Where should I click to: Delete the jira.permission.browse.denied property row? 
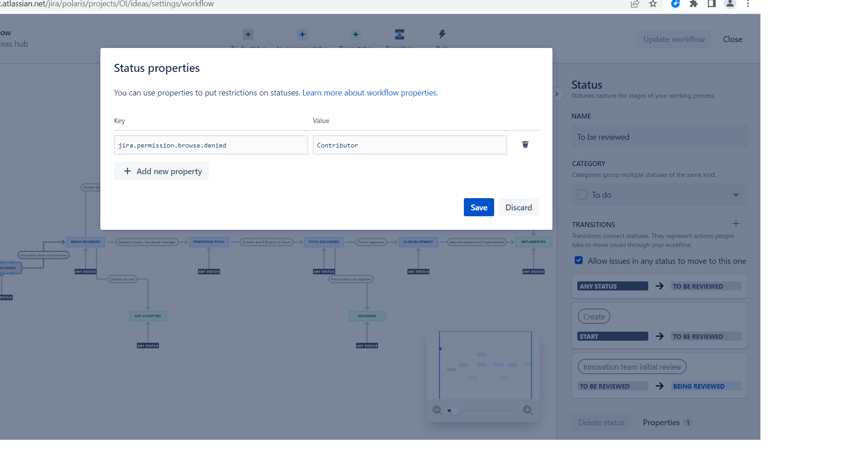click(x=525, y=145)
